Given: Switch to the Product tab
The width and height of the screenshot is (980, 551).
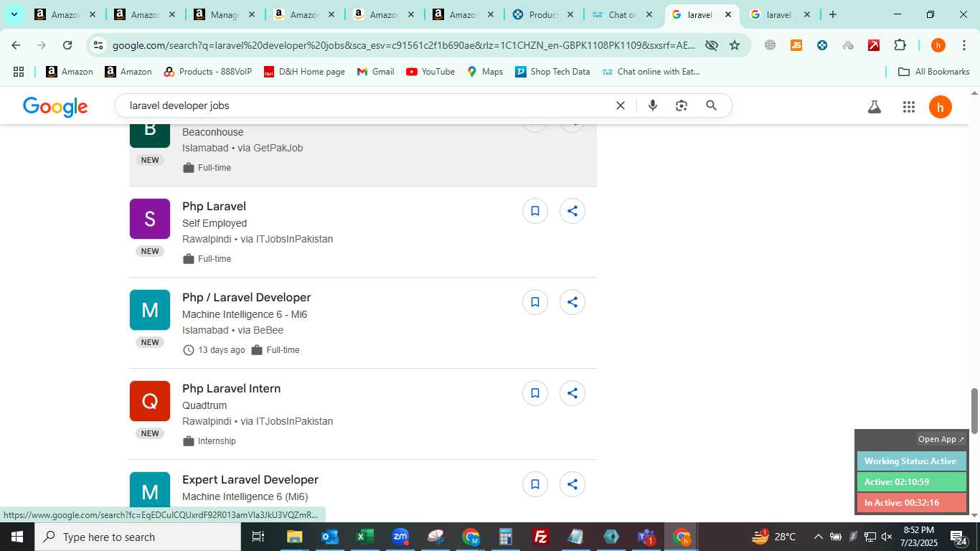Looking at the screenshot, I should 542,14.
